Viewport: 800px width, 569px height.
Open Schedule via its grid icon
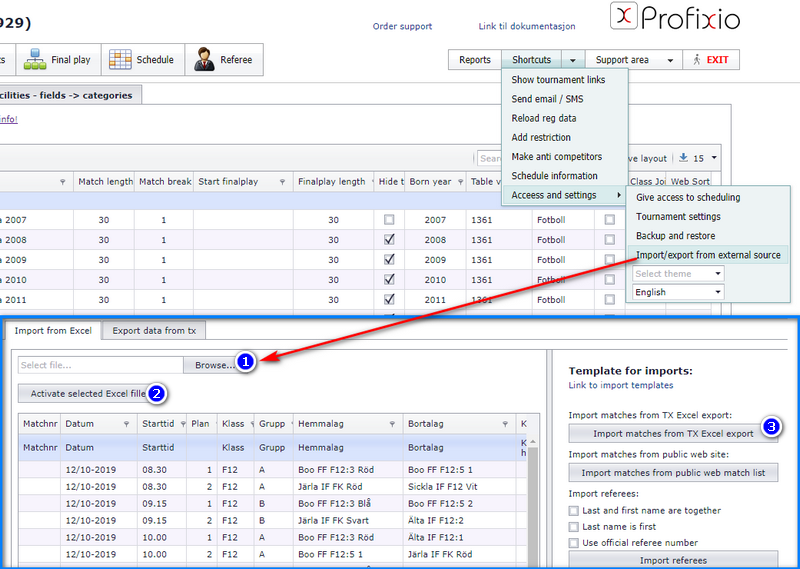click(120, 60)
